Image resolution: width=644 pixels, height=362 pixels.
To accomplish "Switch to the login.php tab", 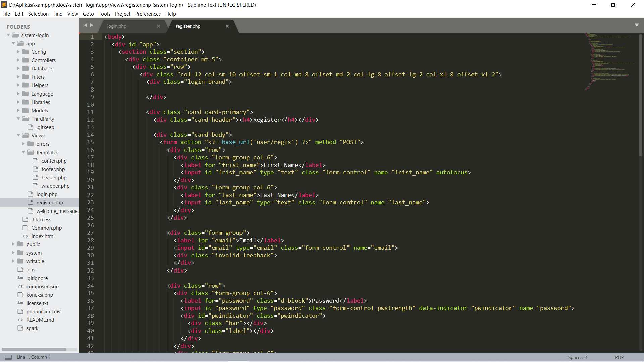I will pyautogui.click(x=117, y=26).
